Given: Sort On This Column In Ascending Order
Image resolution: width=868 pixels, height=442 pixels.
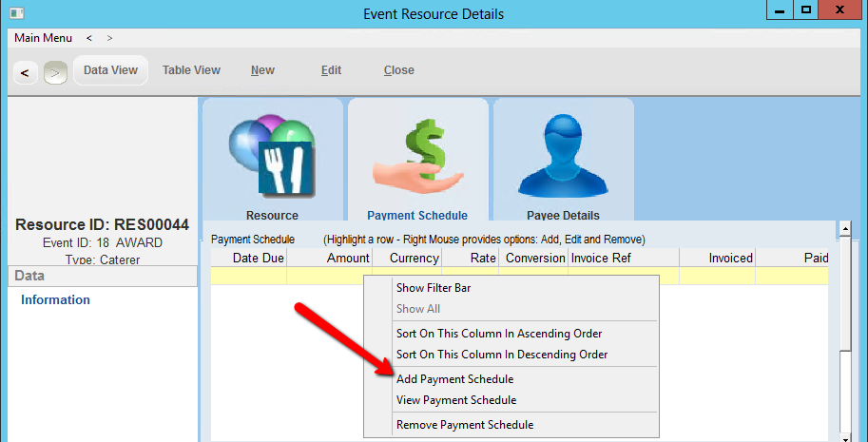Looking at the screenshot, I should coord(499,334).
